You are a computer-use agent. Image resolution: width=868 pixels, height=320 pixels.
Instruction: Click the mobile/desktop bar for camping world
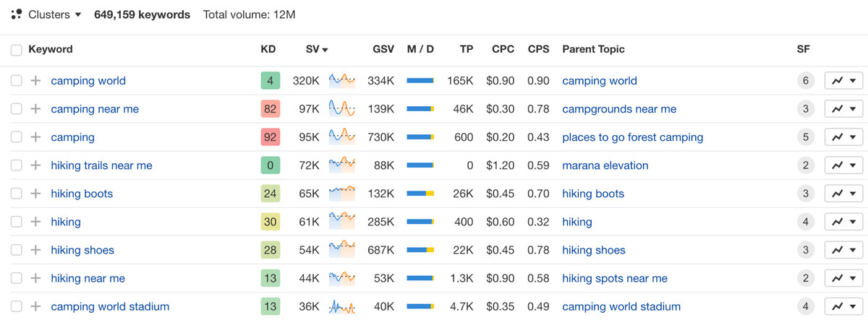(420, 81)
